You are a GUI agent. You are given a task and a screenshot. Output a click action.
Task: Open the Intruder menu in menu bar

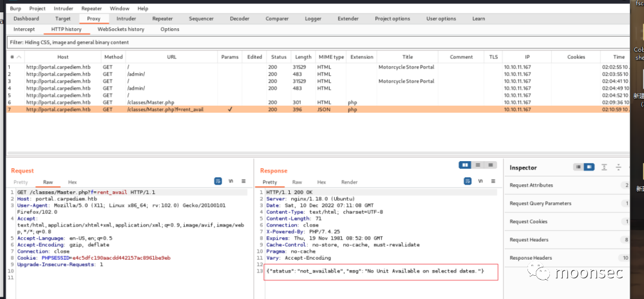coord(64,8)
